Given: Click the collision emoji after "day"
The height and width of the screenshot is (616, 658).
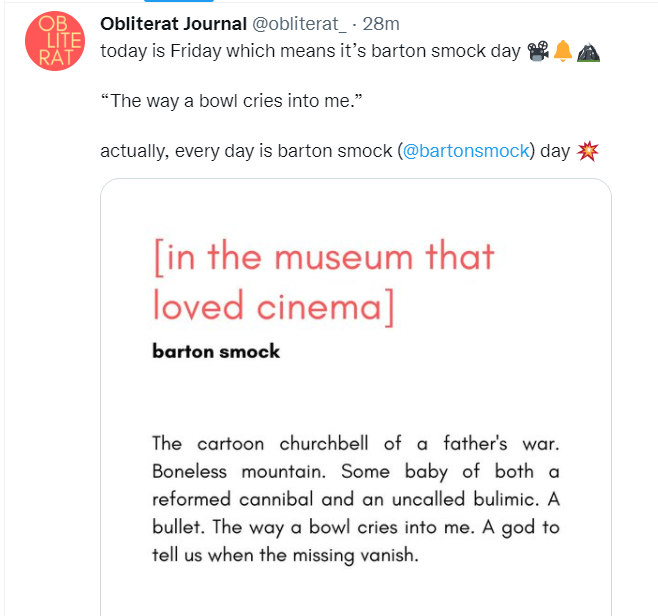Looking at the screenshot, I should [587, 151].
